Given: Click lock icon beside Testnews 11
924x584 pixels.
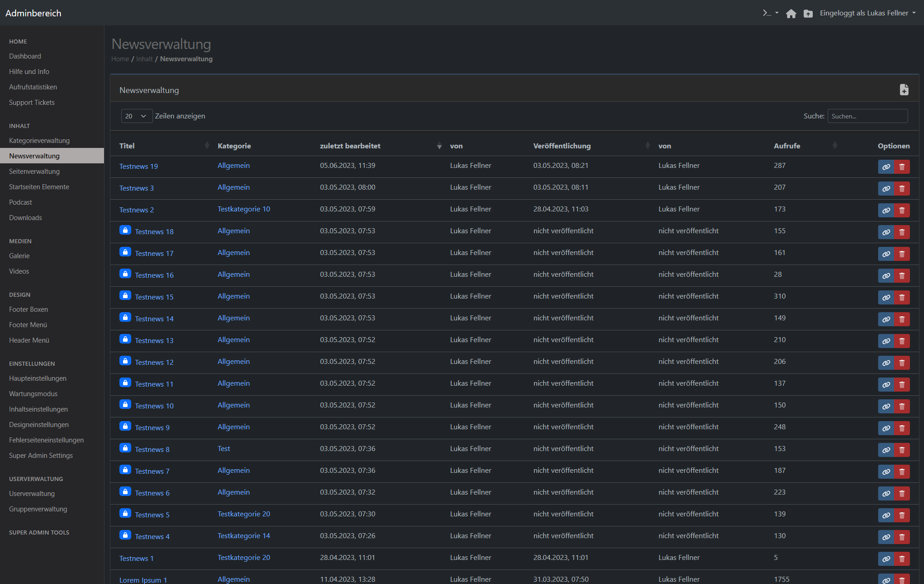Looking at the screenshot, I should (x=125, y=383).
